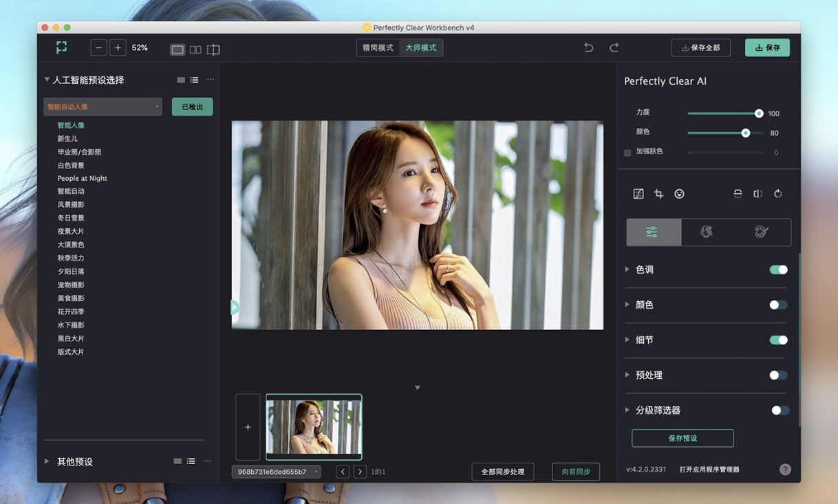
Task: Select the portrait thumbnail in filmstrip
Action: [x=314, y=426]
